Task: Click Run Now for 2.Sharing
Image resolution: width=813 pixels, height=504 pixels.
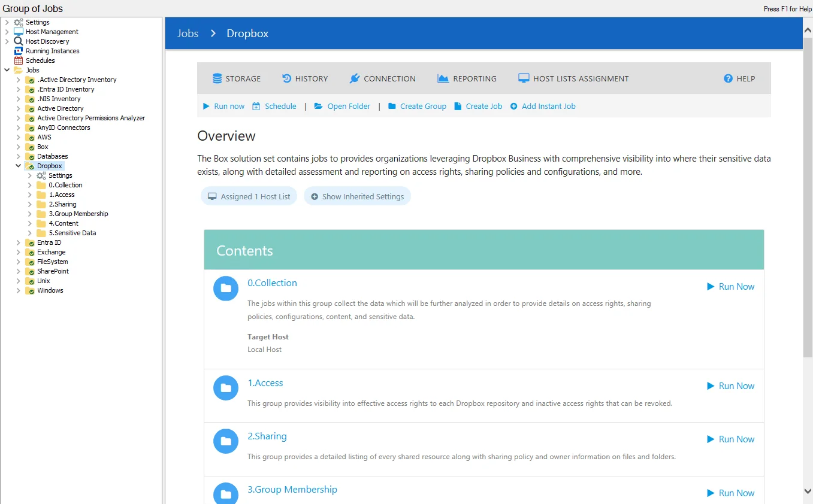Action: (x=730, y=439)
